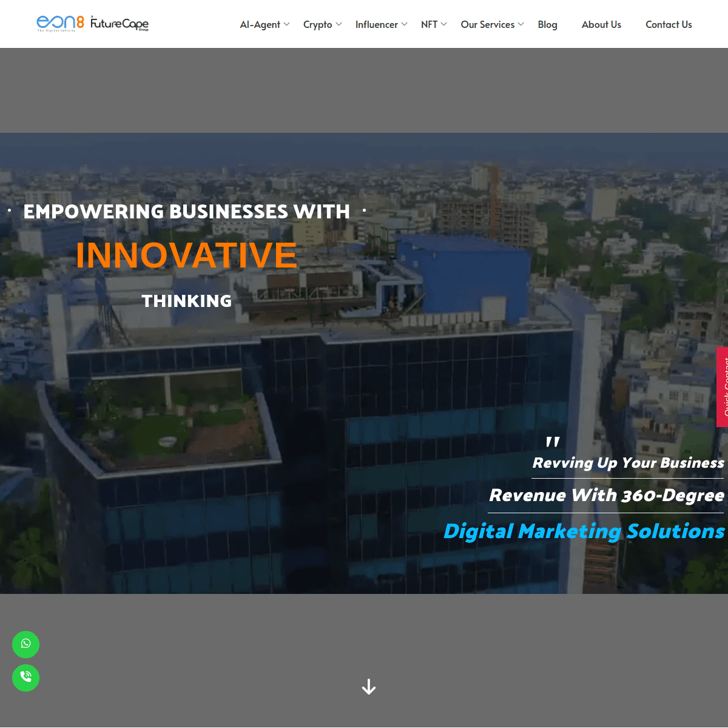Click the eon8 logo
Image resolution: width=728 pixels, height=728 pixels.
click(60, 23)
